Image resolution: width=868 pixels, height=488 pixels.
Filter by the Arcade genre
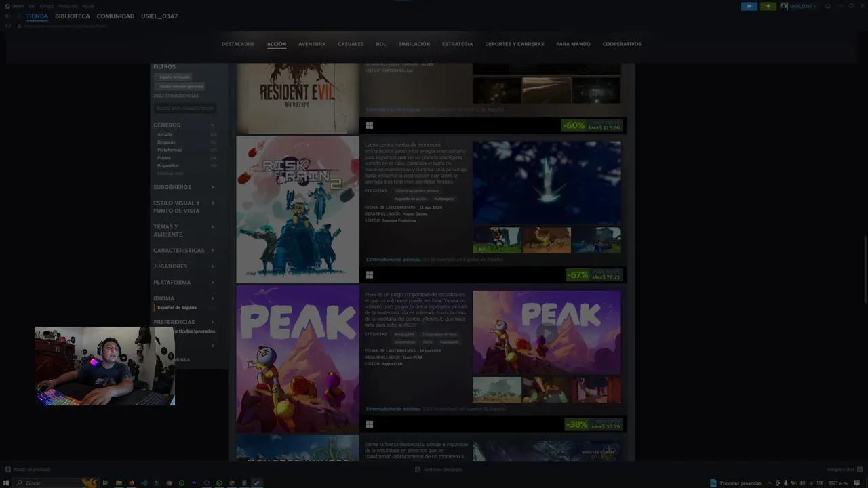(165, 134)
